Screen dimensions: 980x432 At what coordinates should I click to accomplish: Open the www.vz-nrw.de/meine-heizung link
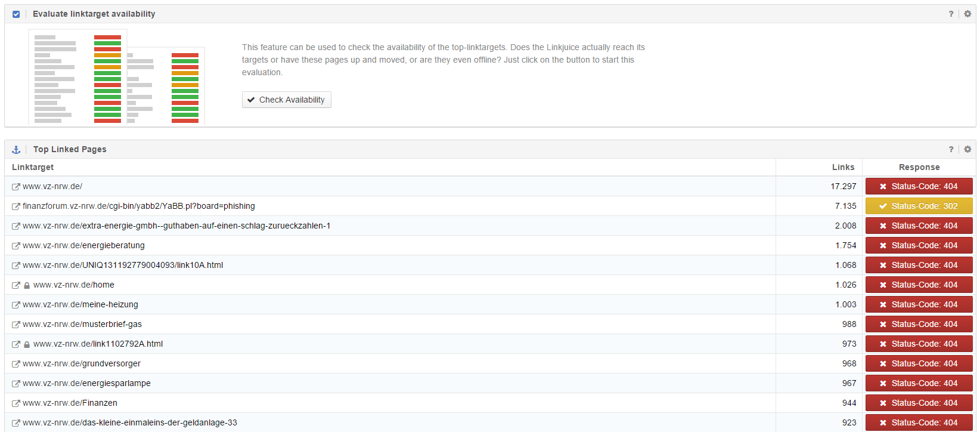pyautogui.click(x=80, y=304)
